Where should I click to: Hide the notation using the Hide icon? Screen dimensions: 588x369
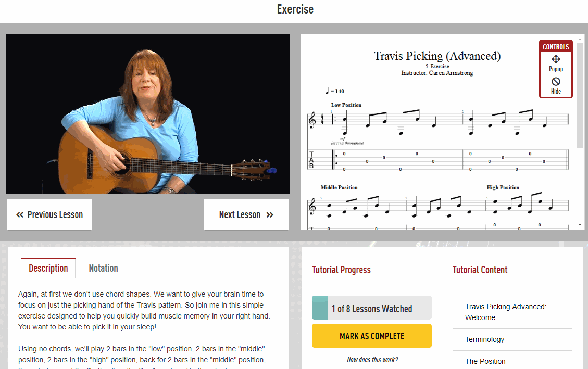click(556, 81)
